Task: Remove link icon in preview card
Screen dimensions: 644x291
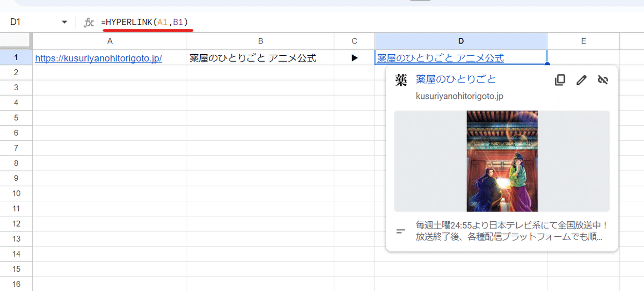Action: pyautogui.click(x=603, y=80)
